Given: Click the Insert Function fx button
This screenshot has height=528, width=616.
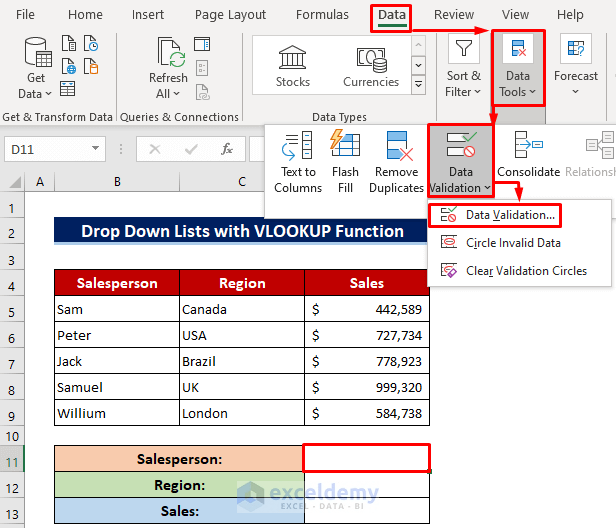Looking at the screenshot, I should (227, 149).
